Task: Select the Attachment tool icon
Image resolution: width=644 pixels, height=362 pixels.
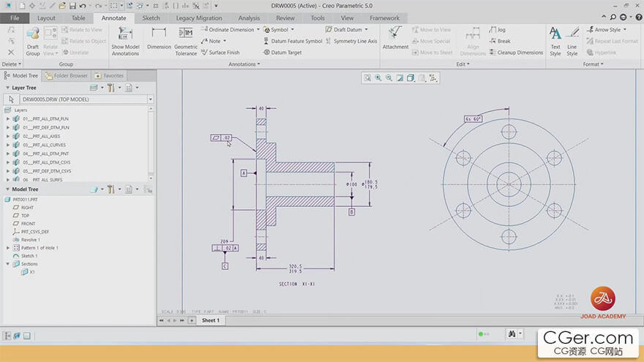Action: pyautogui.click(x=395, y=33)
